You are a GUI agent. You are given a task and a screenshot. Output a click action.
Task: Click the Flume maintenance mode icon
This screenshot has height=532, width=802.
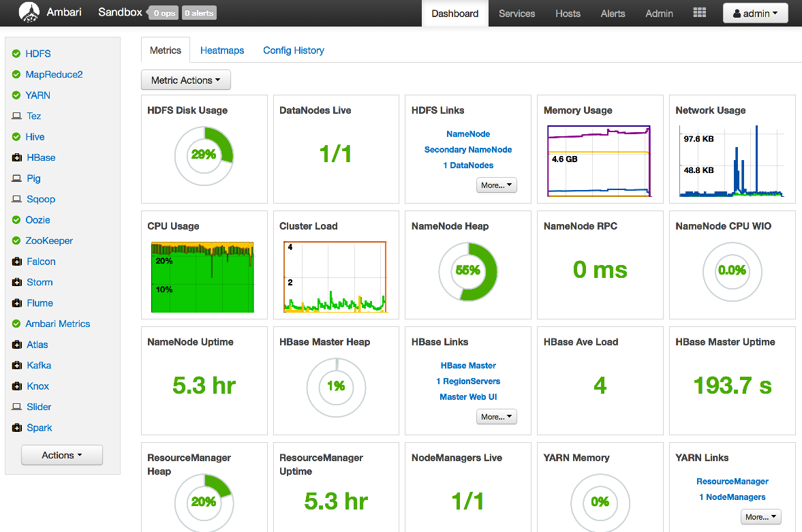tap(17, 303)
